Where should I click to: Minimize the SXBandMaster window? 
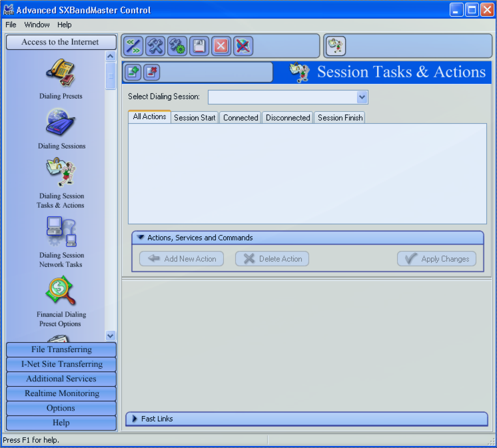coord(456,10)
